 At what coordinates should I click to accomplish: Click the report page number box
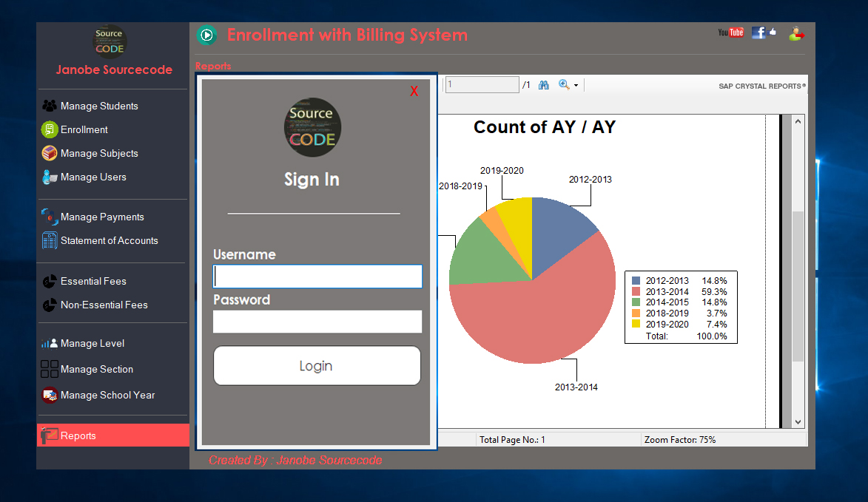(x=482, y=85)
